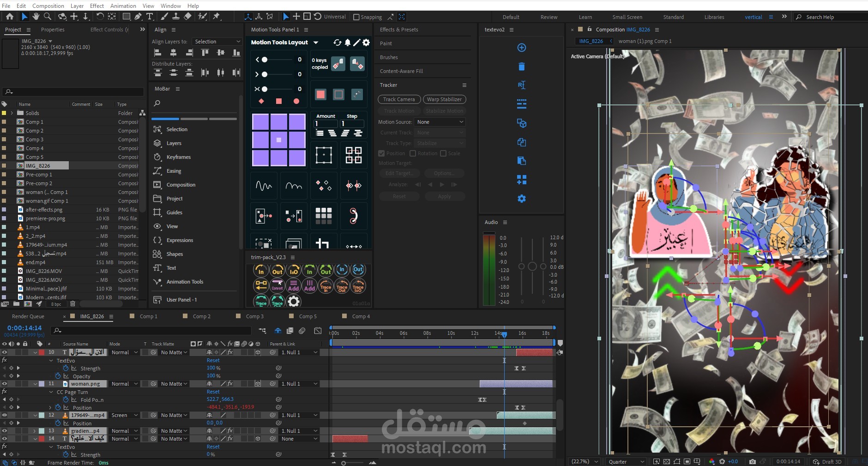868x466 pixels.
Task: Switch to the Comp 3 timeline tab
Action: coord(254,316)
